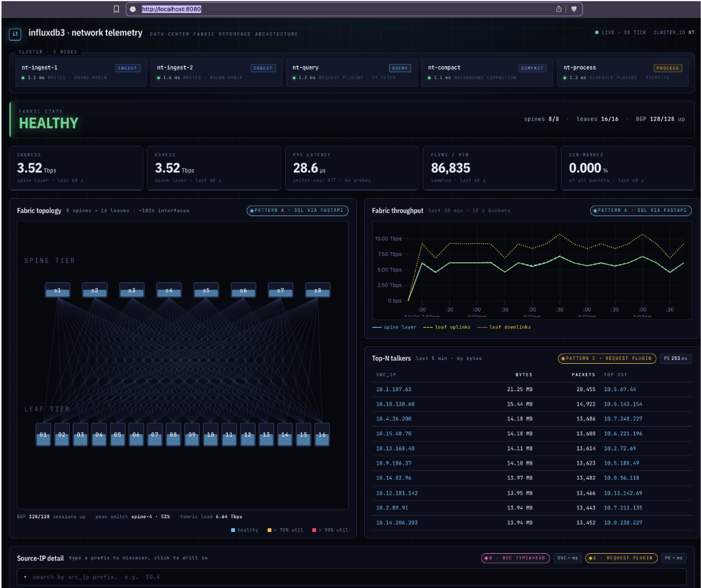701x588 pixels.
Task: Click the Brave shield icon
Action: coord(574,9)
